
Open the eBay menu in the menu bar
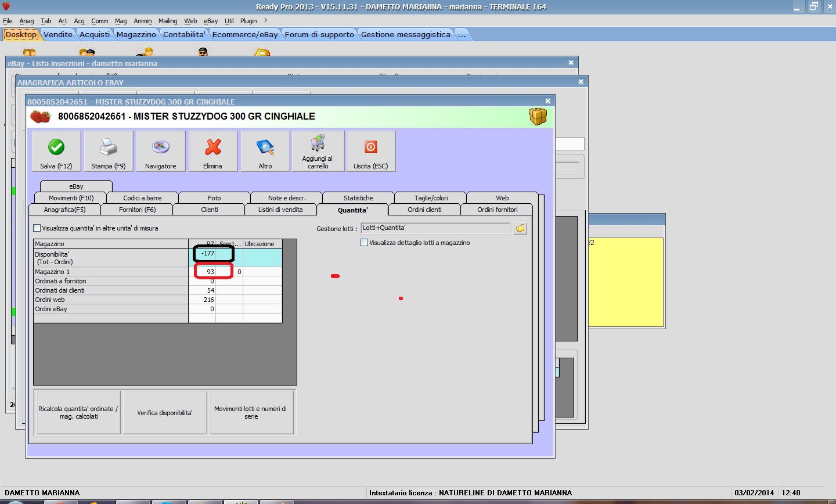point(211,21)
